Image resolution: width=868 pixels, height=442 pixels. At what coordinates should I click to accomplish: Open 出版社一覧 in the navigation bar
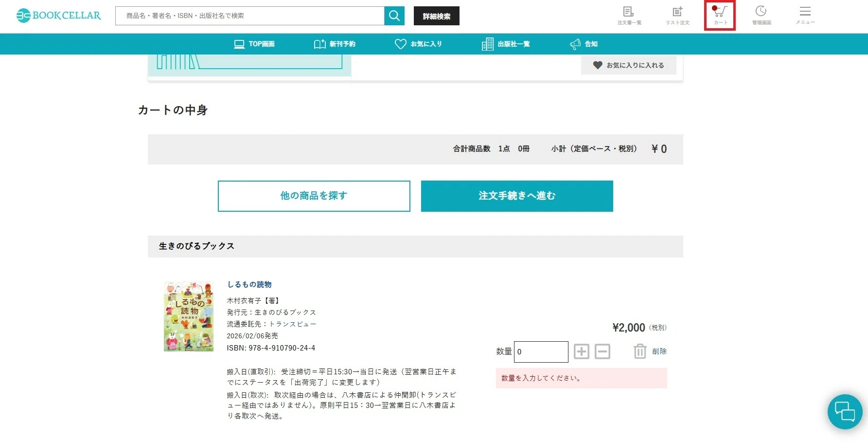click(x=506, y=44)
